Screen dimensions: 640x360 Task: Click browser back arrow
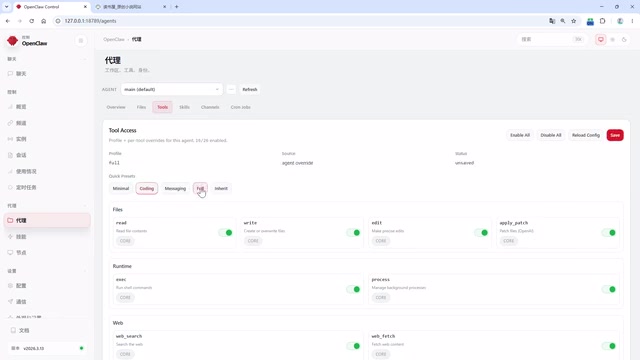(x=8, y=21)
